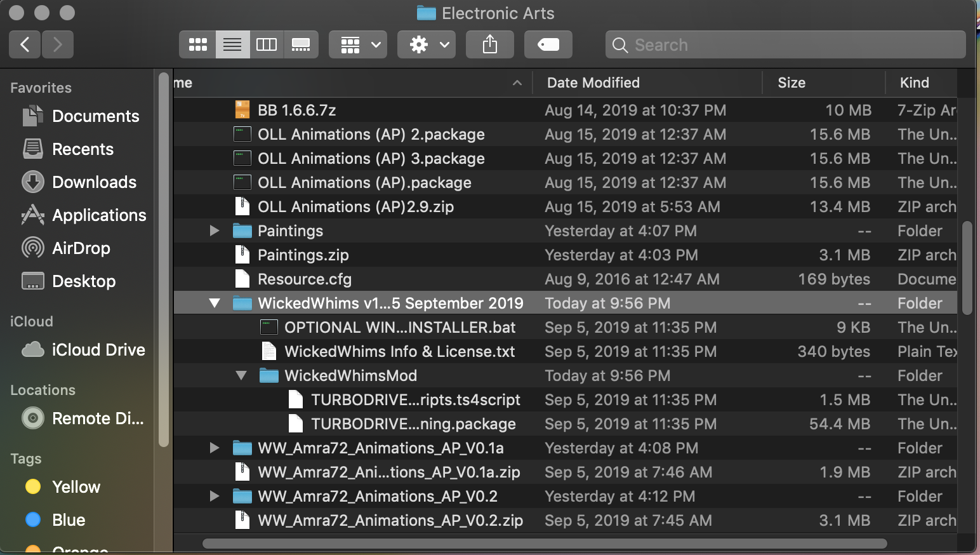980x555 pixels.
Task: Expand the WW_Amra72_Animations_AP_V0.2 folder
Action: tap(215, 496)
